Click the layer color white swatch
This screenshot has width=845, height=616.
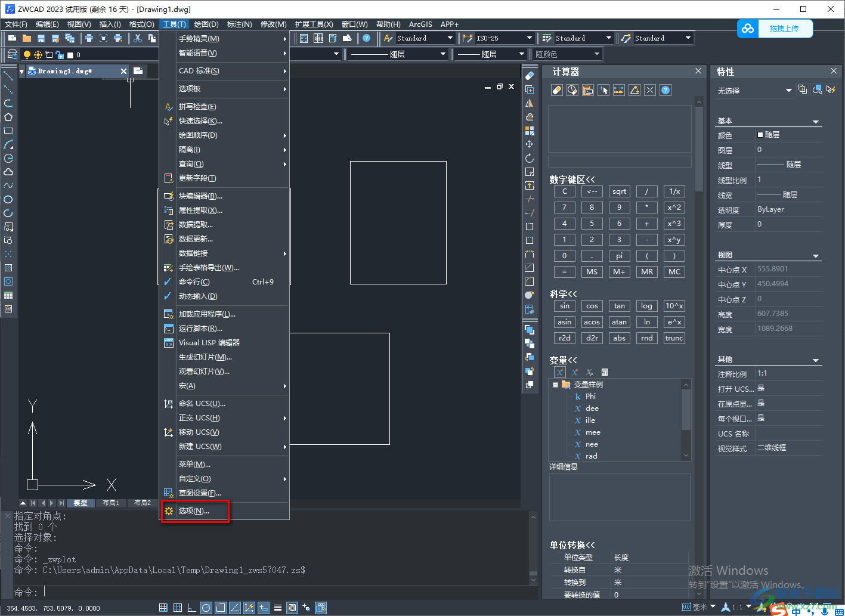(x=70, y=55)
